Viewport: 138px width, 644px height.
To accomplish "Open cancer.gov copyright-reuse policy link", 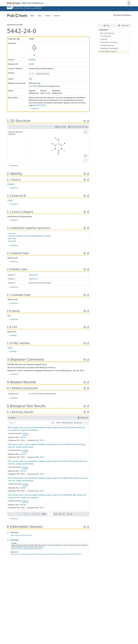I will 27,548.
